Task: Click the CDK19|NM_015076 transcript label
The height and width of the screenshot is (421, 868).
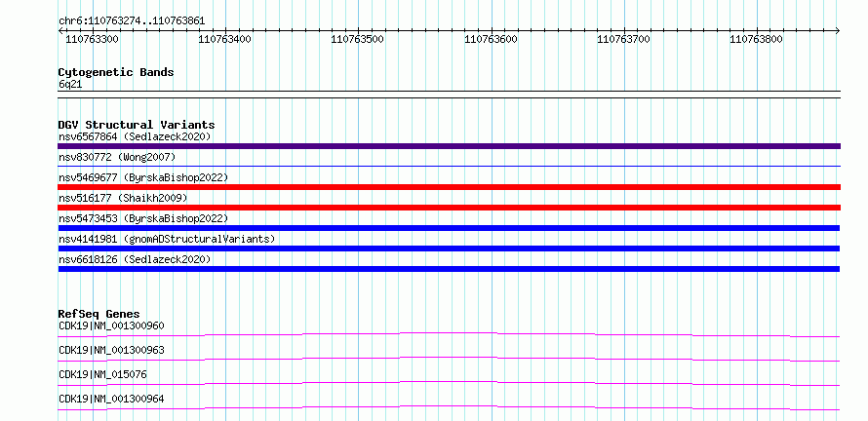Action: pyautogui.click(x=102, y=374)
